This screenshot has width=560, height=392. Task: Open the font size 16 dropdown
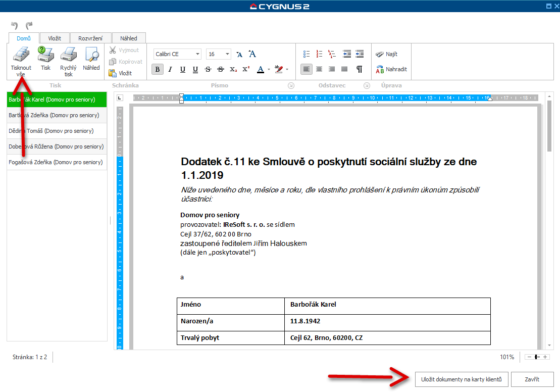tap(227, 54)
